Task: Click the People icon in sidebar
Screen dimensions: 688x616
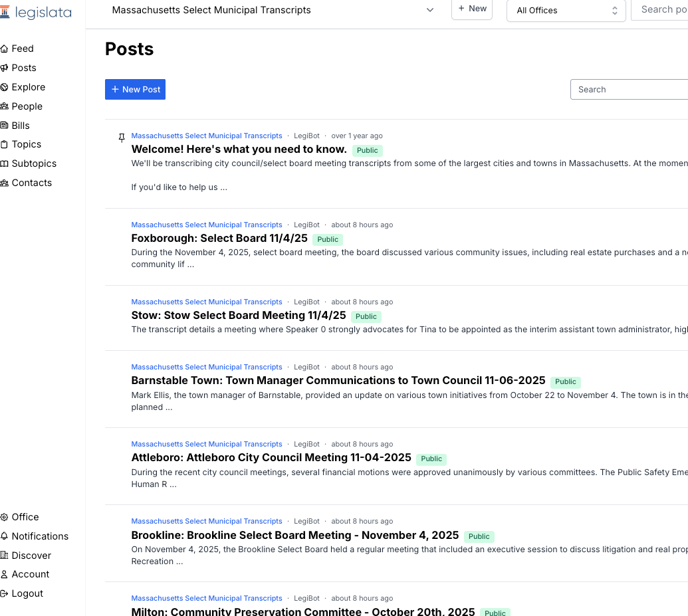Action: point(5,106)
